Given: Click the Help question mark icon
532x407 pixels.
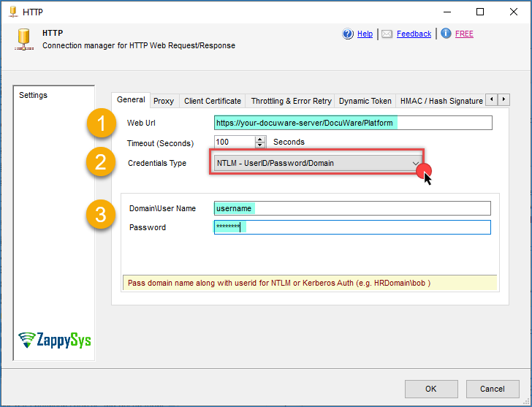Looking at the screenshot, I should point(348,34).
